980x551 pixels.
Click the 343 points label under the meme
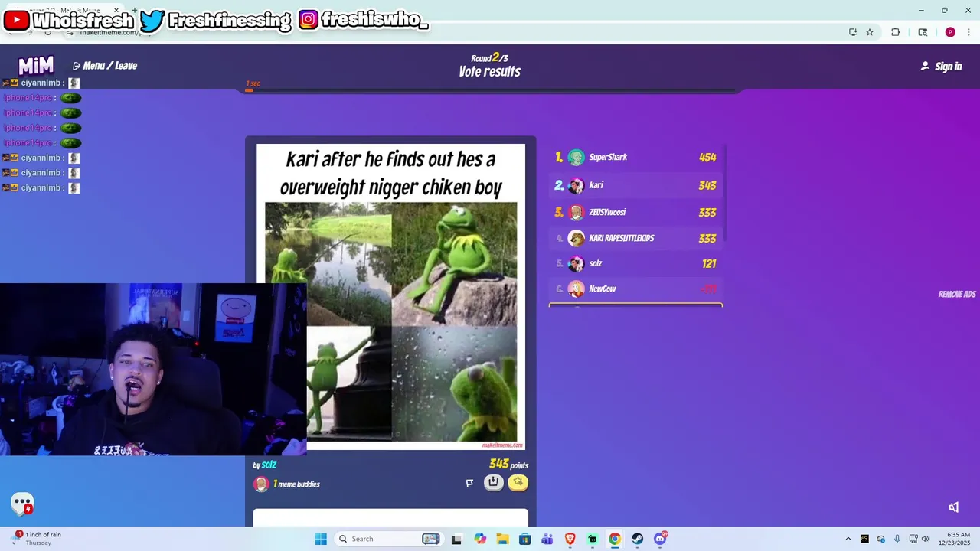tap(508, 464)
